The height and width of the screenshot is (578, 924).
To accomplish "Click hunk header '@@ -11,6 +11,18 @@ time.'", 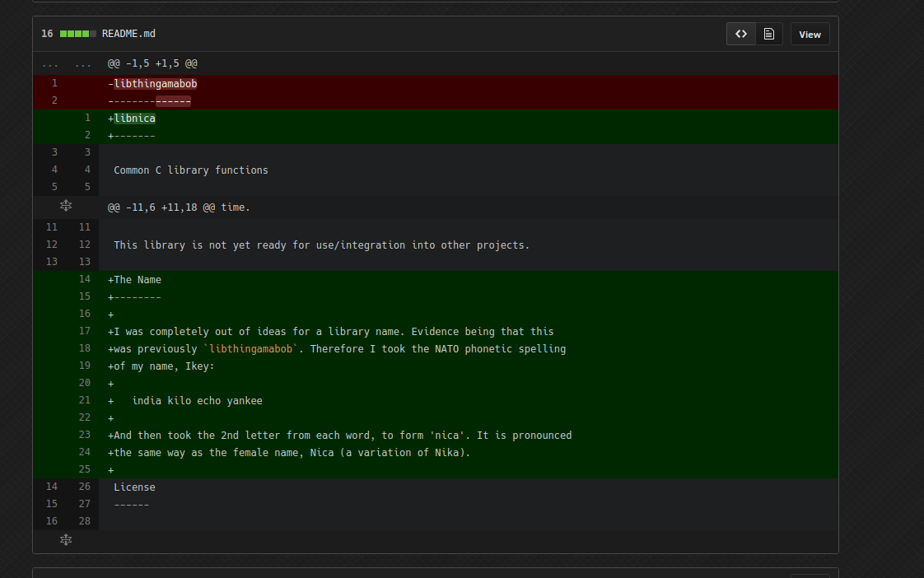I will click(x=179, y=207).
